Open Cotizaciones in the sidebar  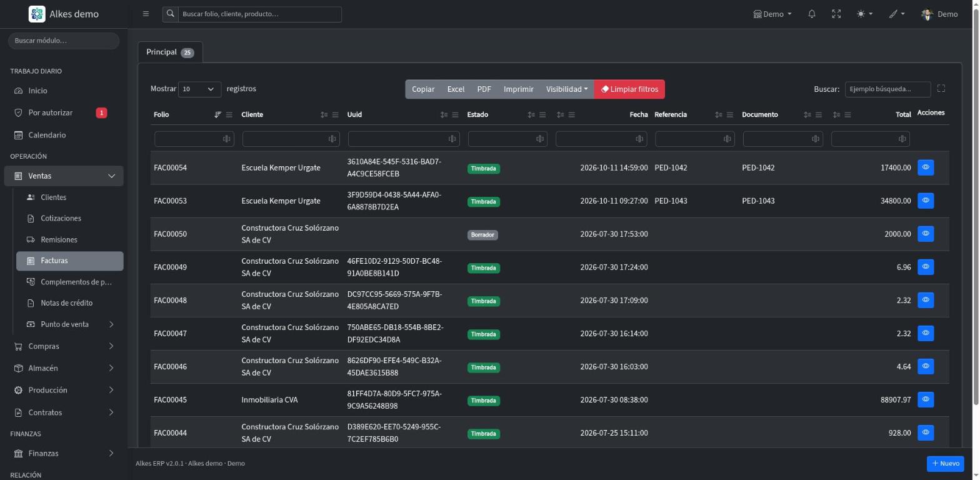click(69, 219)
